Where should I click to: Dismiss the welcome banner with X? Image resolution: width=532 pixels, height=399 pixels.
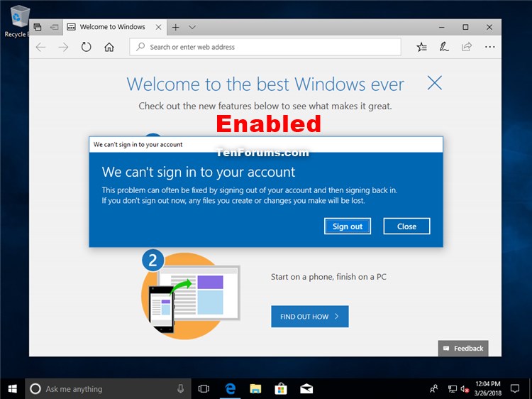tap(435, 83)
